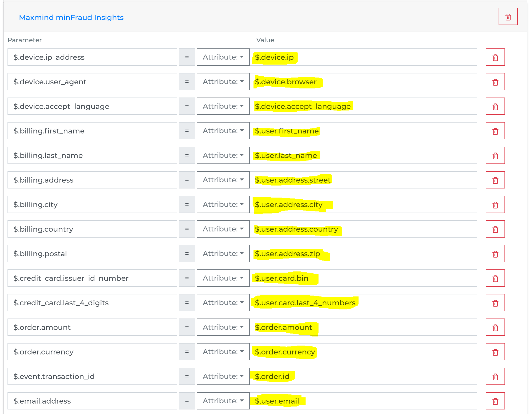Delete the Maxmind minFraud Insights block

point(508,17)
